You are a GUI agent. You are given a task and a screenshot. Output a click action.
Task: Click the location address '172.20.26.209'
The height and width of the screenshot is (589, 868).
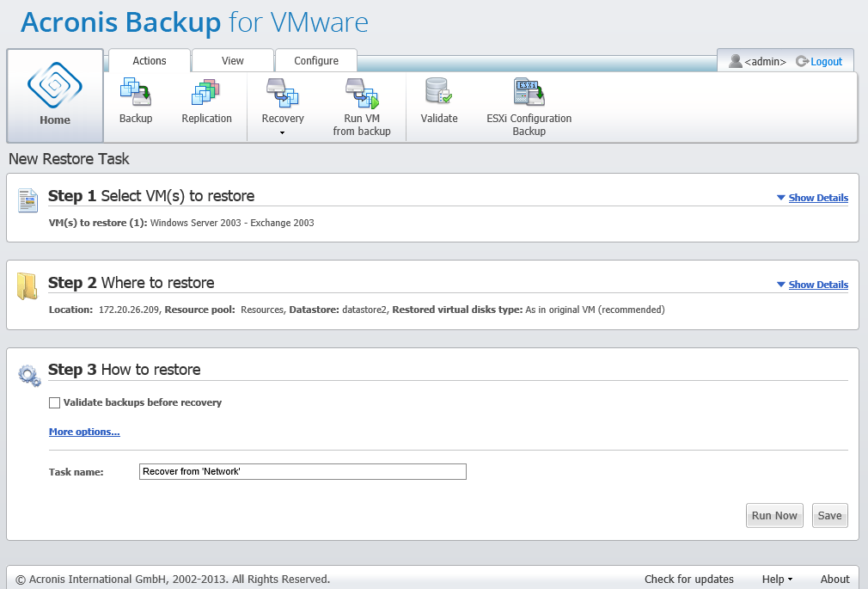point(128,310)
